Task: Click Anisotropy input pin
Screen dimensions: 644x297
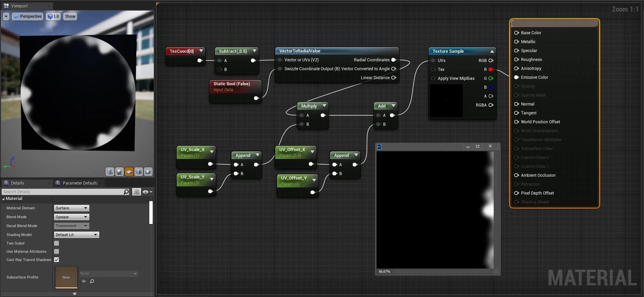Action: coord(516,69)
